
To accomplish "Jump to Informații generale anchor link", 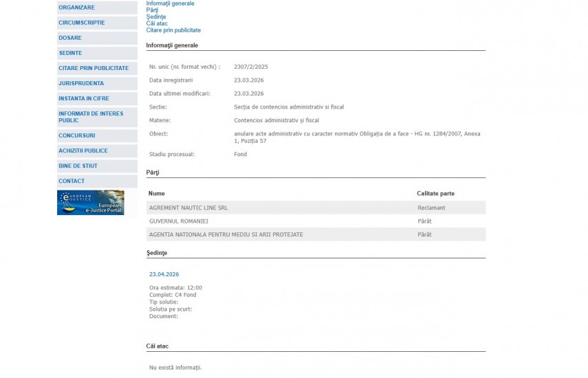I will [x=170, y=3].
